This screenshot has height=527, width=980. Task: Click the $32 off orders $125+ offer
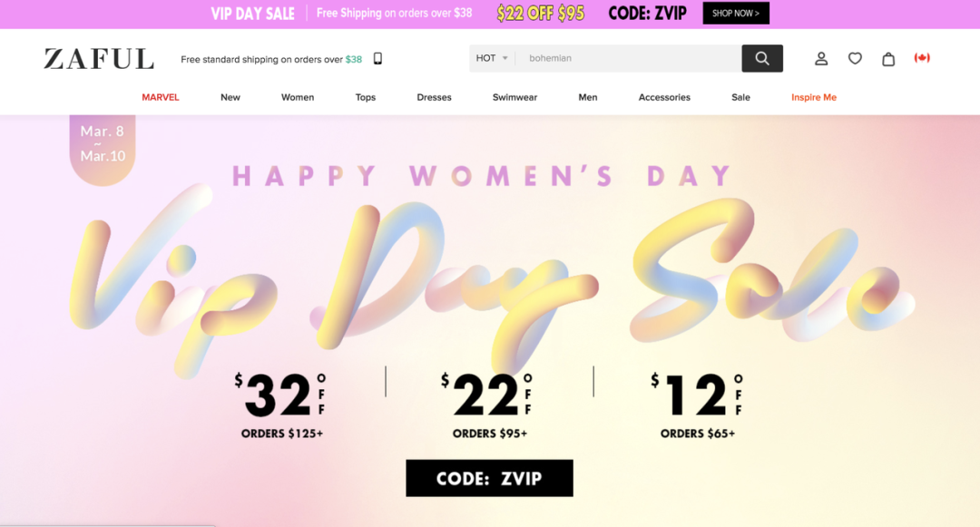[281, 405]
